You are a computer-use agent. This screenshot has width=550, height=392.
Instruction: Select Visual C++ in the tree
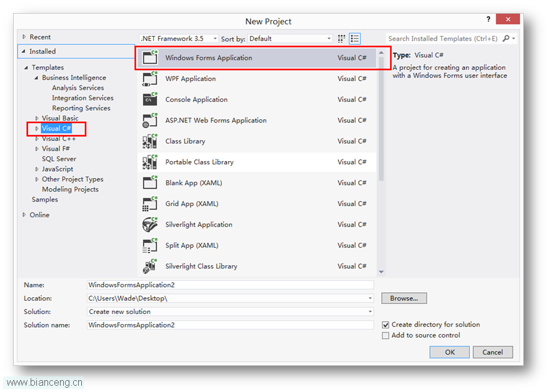coord(59,139)
